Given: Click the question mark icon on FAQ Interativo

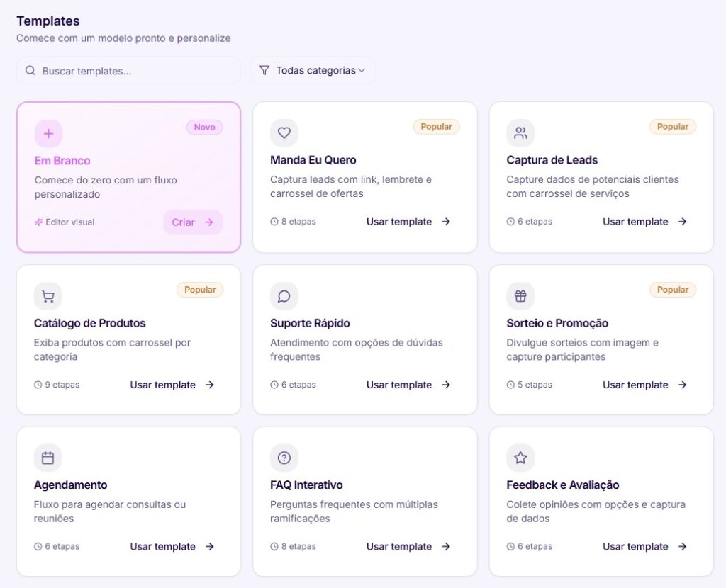Looking at the screenshot, I should click(x=284, y=458).
